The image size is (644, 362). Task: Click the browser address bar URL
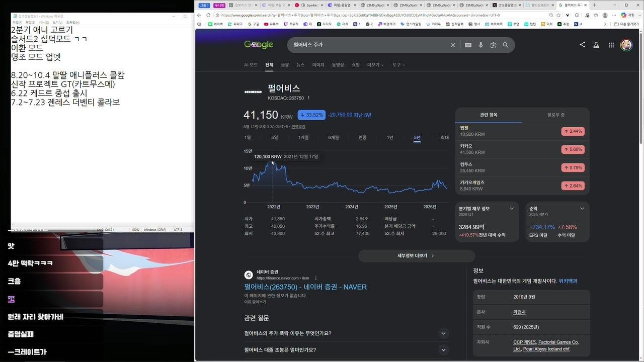360,15
